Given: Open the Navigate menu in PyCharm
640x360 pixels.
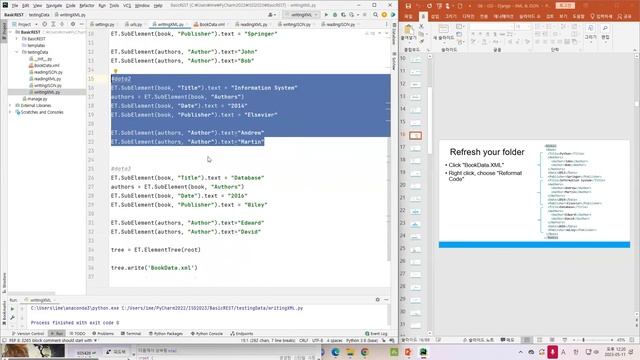Looking at the screenshot, I should 53,6.
